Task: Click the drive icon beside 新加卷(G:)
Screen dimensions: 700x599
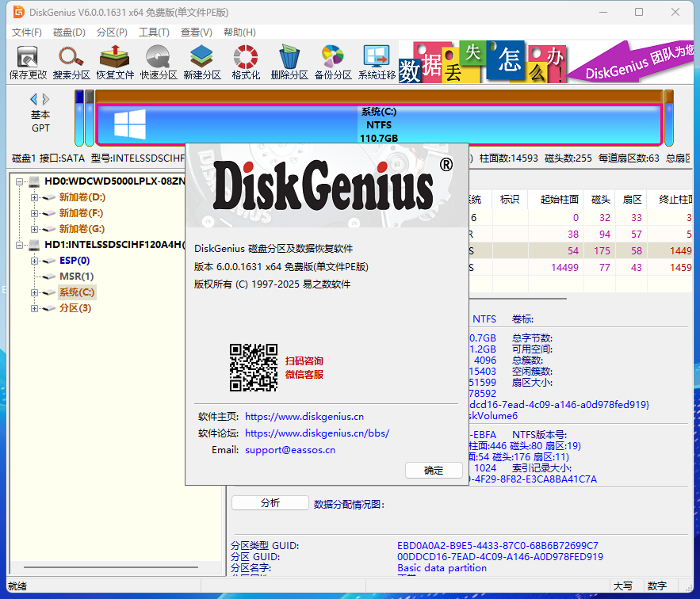Action: click(x=49, y=229)
